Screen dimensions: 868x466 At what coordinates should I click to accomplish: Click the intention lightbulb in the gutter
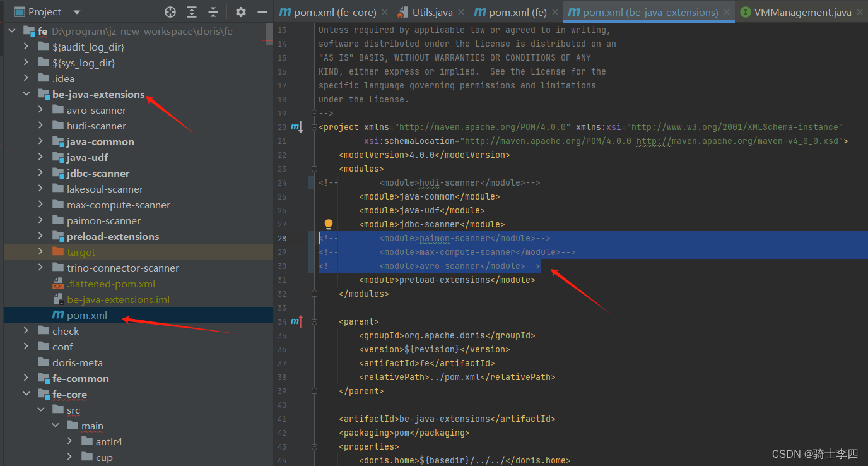(x=328, y=224)
